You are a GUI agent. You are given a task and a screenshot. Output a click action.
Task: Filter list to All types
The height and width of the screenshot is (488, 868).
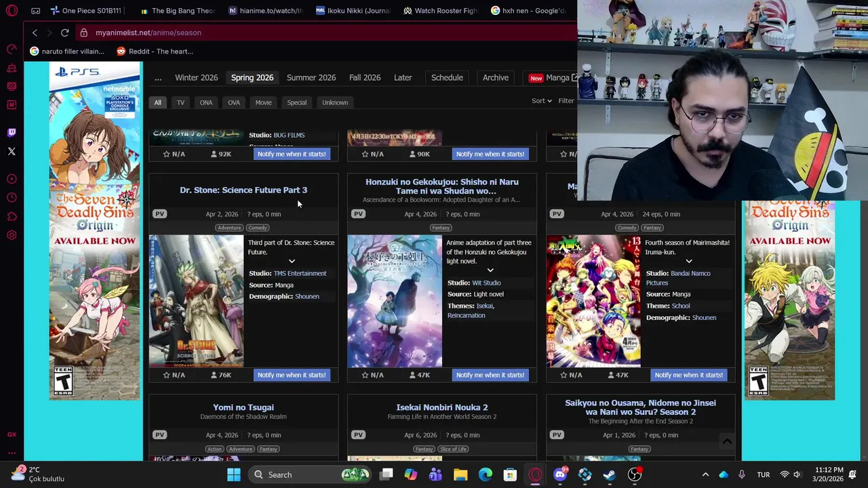click(x=157, y=102)
